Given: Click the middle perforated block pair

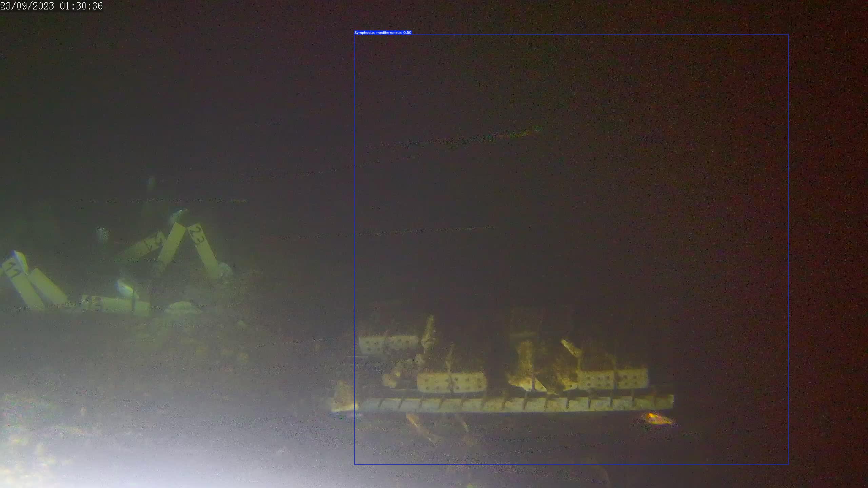Looking at the screenshot, I should (451, 382).
